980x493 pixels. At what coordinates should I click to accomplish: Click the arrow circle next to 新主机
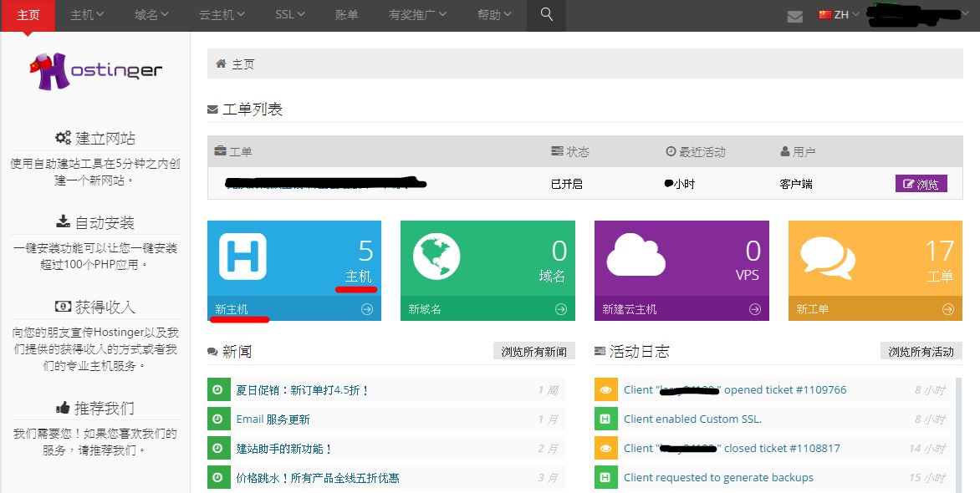[367, 308]
